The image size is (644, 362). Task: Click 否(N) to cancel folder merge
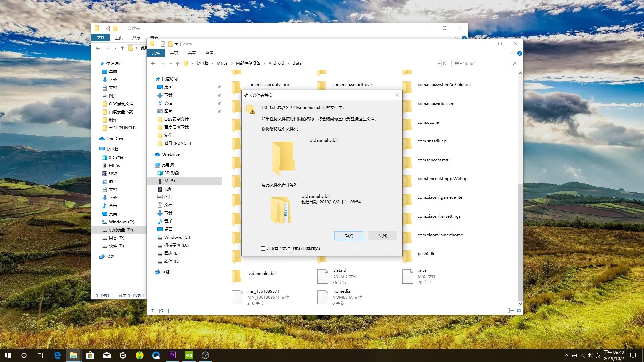pos(382,235)
